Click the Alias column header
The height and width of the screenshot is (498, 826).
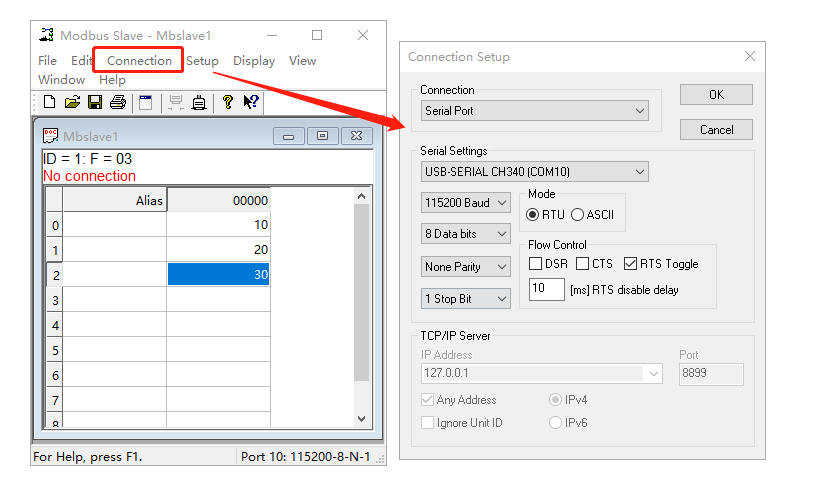(x=114, y=200)
